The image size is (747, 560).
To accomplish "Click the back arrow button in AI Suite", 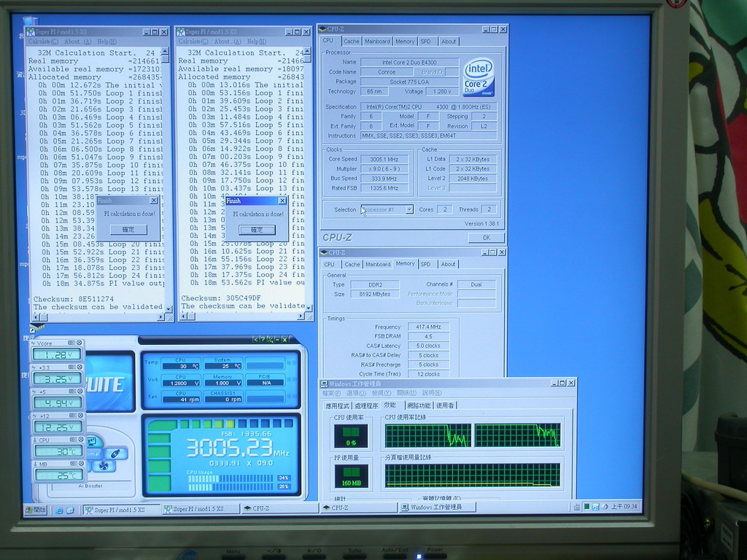I will coord(255,340).
